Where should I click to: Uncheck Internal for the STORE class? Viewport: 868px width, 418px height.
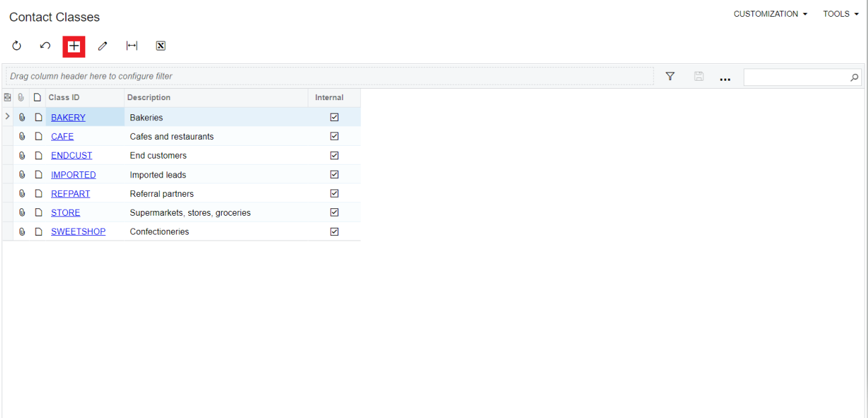(x=334, y=212)
